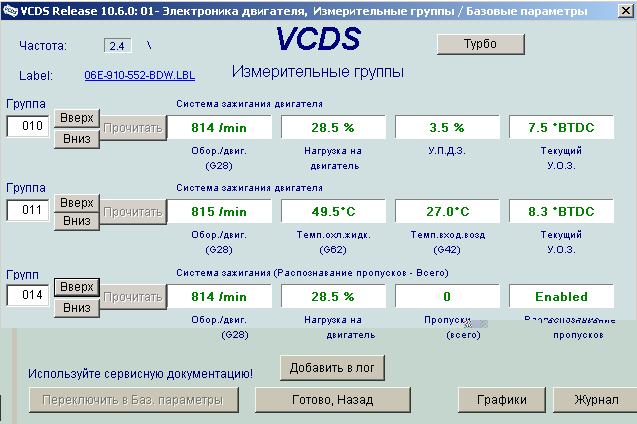Select the 814 /min value in group 014
This screenshot has height=424, width=637.
coord(219,296)
